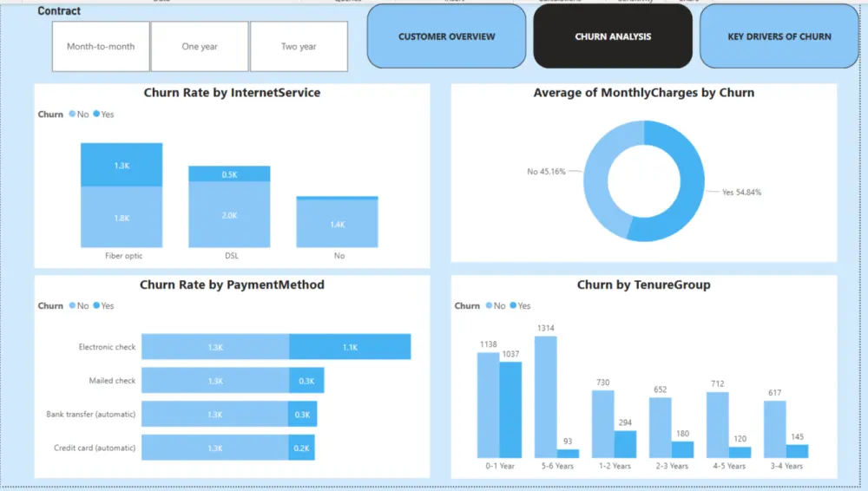Select the One year contract slicer
Screen dimensions: 868x491
point(200,47)
